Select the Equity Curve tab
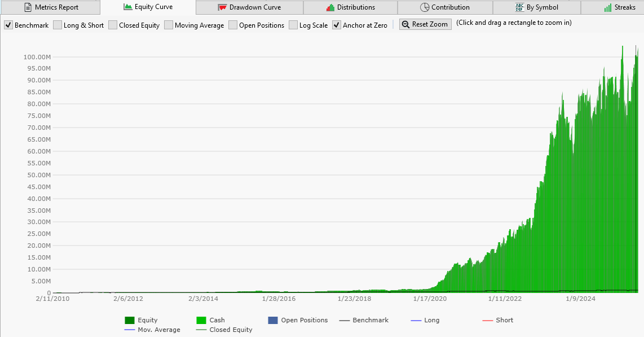The image size is (644, 337). 148,7
